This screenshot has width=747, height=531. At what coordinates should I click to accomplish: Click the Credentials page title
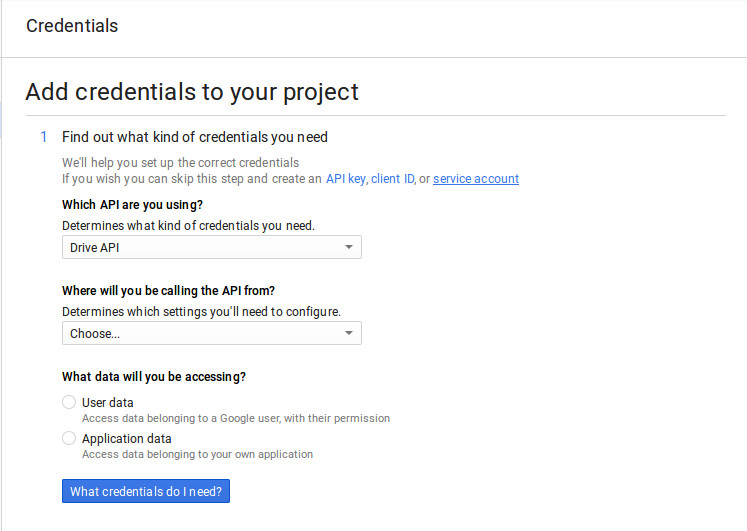(72, 26)
